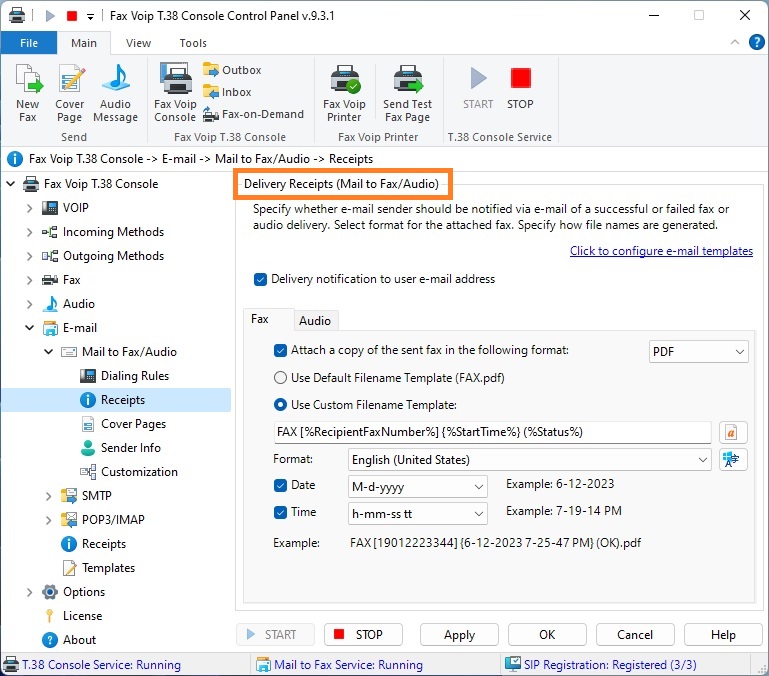The width and height of the screenshot is (769, 676).
Task: Click Mail to Fax Service status entry
Action: click(339, 665)
